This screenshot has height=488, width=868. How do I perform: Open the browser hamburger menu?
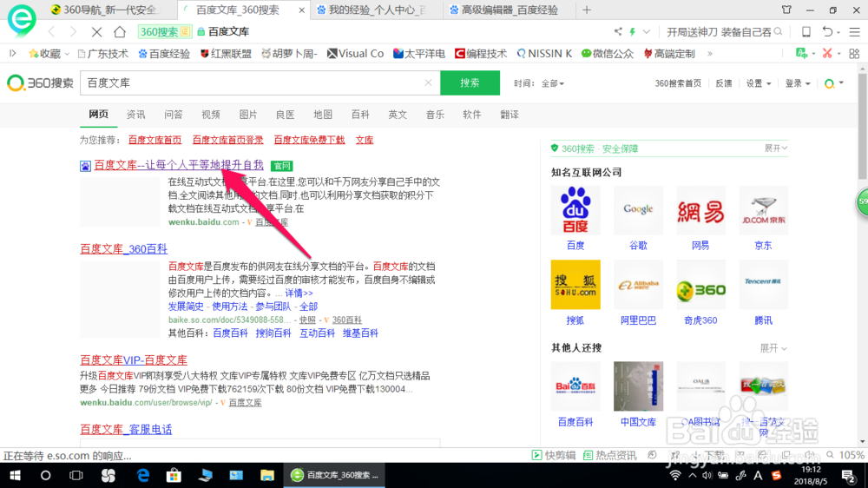(x=855, y=32)
